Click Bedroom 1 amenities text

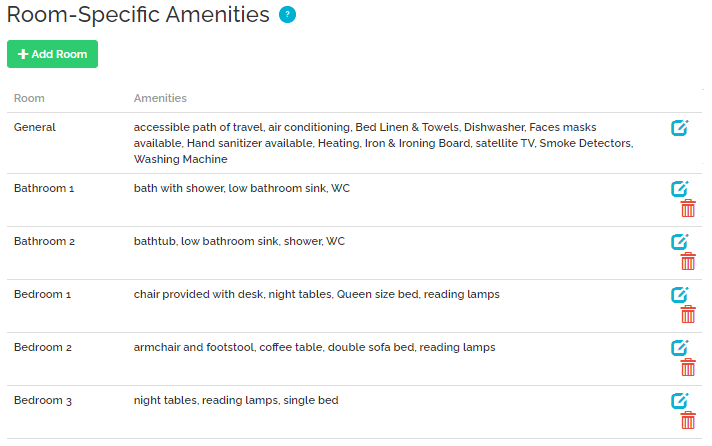click(x=316, y=294)
